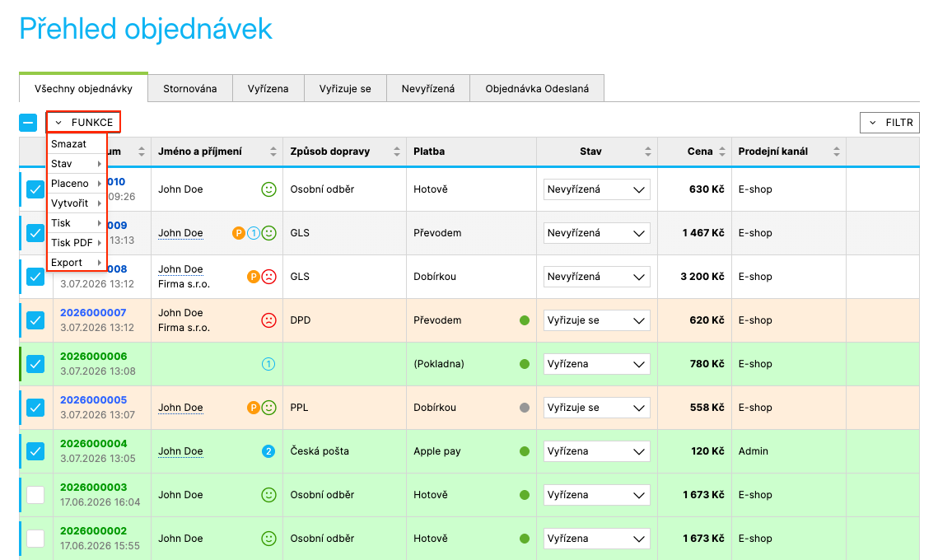Sort by Cena column arrows
The height and width of the screenshot is (560, 938).
(722, 152)
